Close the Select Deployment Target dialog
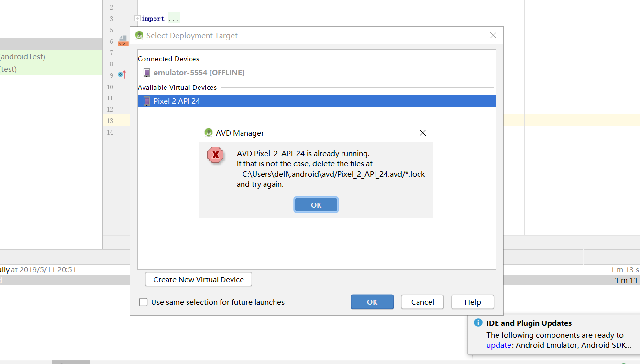The width and height of the screenshot is (640, 364). [x=493, y=35]
